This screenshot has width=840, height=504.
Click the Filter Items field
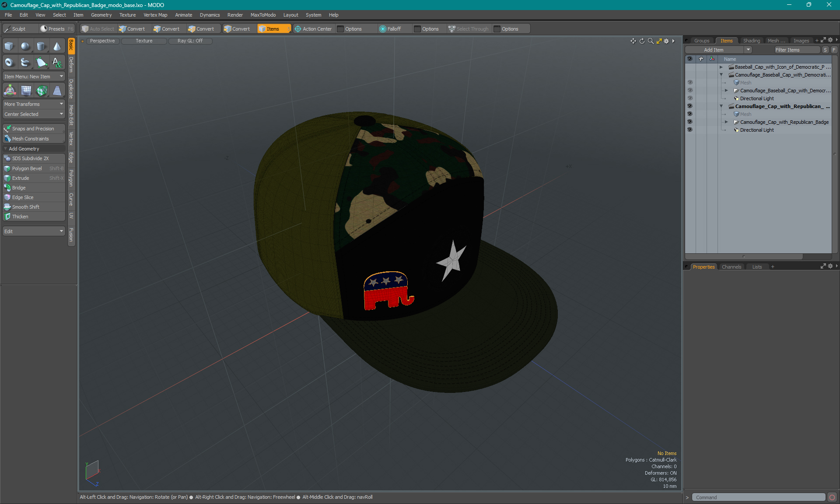[x=797, y=50]
